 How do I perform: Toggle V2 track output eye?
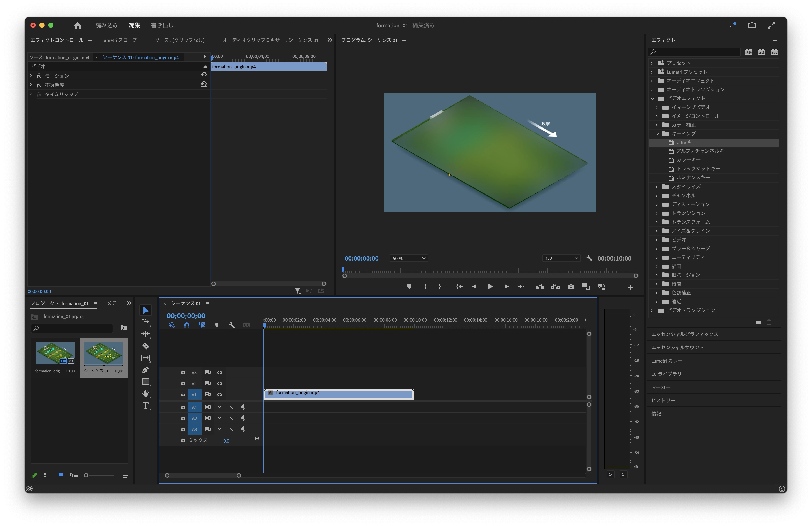(219, 383)
